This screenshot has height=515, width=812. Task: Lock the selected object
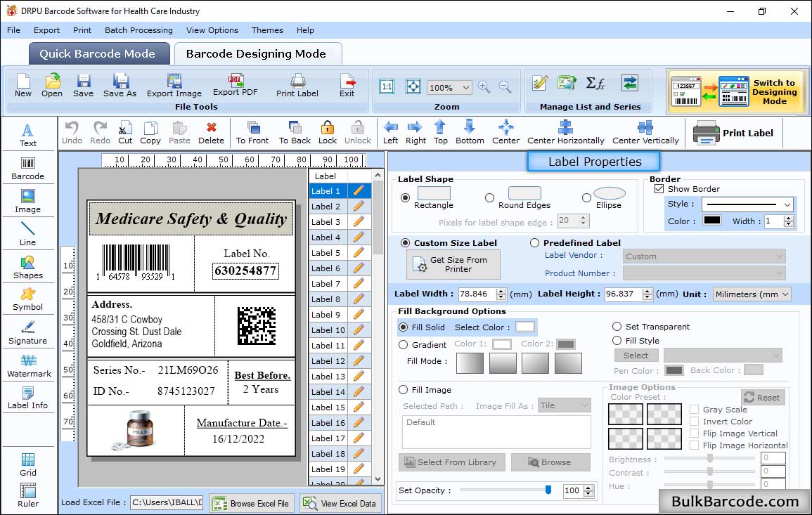tap(328, 133)
